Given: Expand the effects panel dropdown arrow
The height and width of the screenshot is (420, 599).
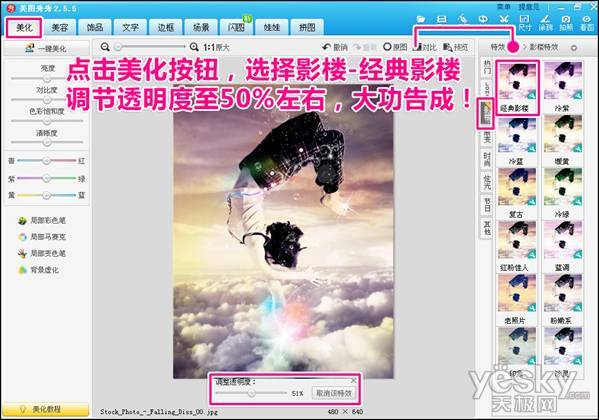Looking at the screenshot, I should point(574,48).
